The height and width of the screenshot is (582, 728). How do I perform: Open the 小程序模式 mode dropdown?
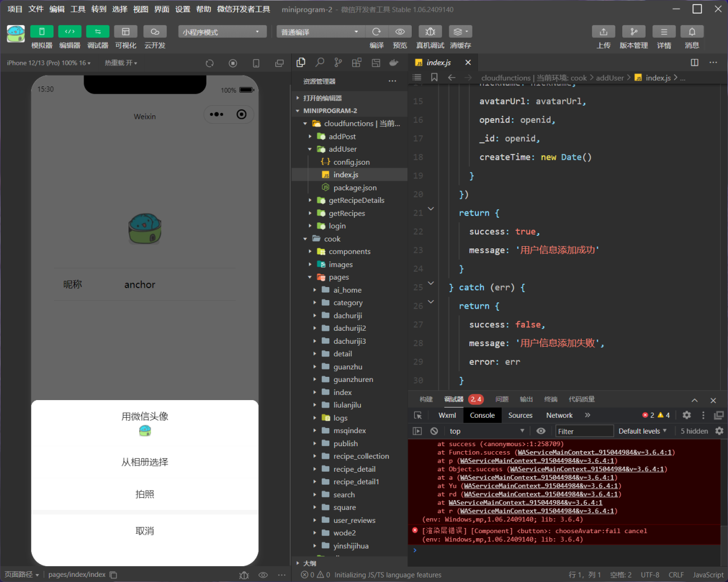coord(222,32)
